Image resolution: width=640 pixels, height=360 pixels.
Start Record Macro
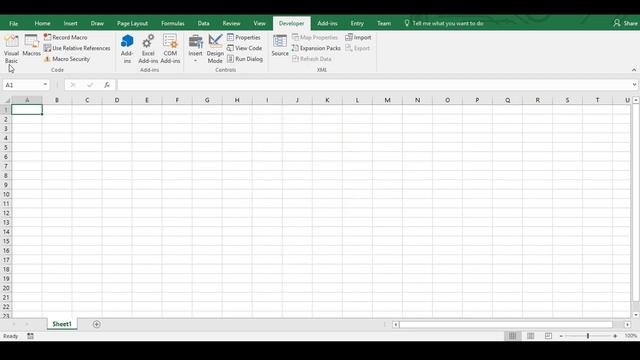66,37
